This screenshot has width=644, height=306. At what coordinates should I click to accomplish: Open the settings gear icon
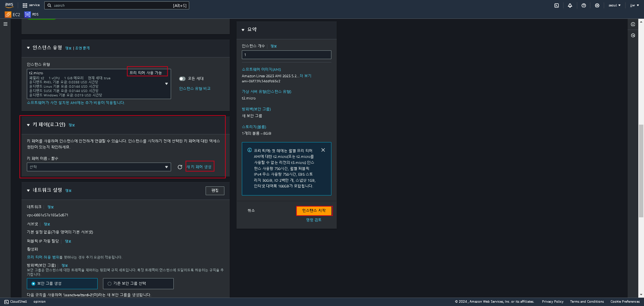point(597,5)
